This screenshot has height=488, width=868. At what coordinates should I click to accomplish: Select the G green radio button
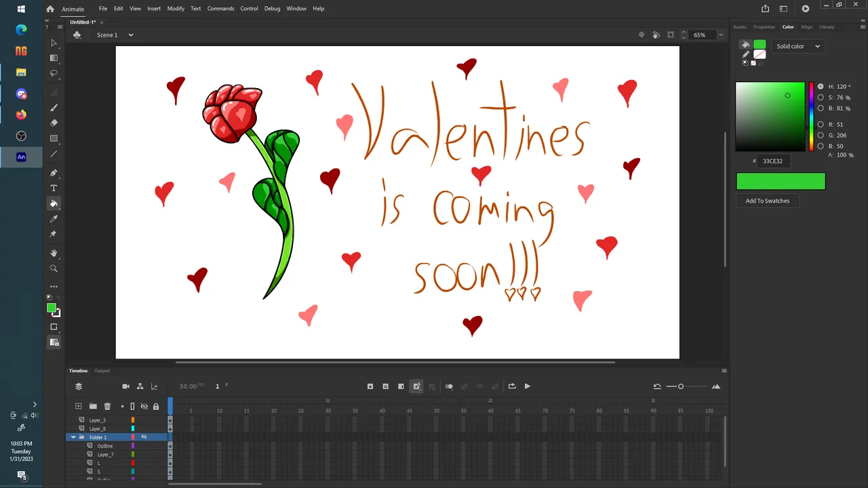coord(821,136)
